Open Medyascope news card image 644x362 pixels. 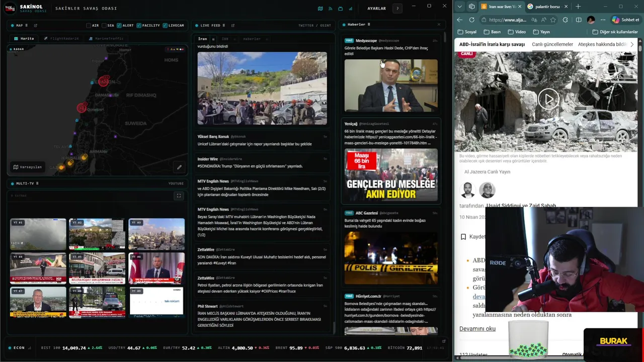point(391,85)
